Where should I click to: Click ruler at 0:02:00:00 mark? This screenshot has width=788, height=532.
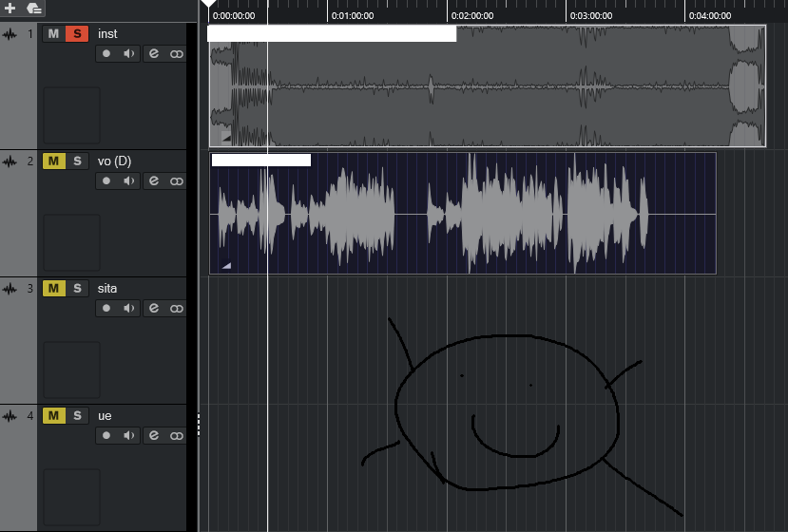click(x=471, y=15)
